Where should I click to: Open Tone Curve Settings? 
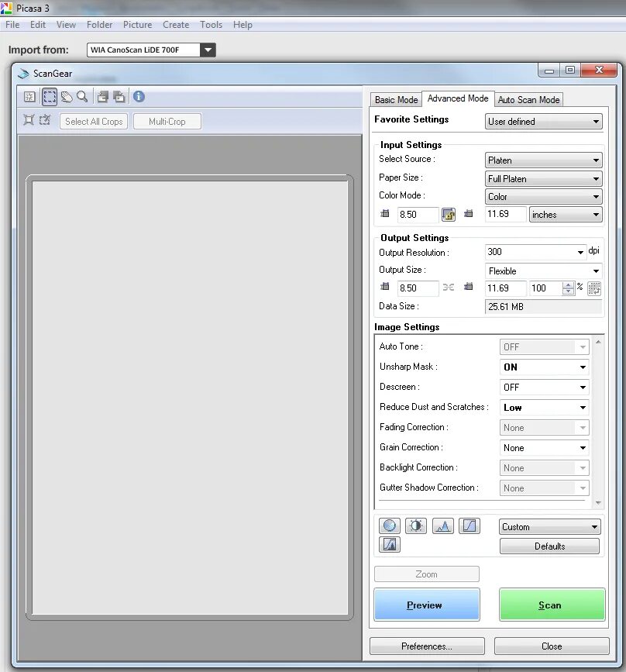469,526
